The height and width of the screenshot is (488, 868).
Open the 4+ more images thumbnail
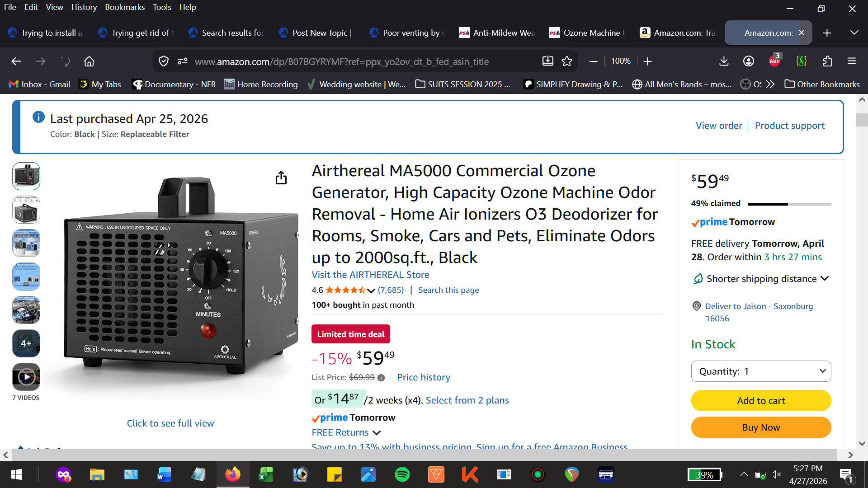[x=26, y=343]
